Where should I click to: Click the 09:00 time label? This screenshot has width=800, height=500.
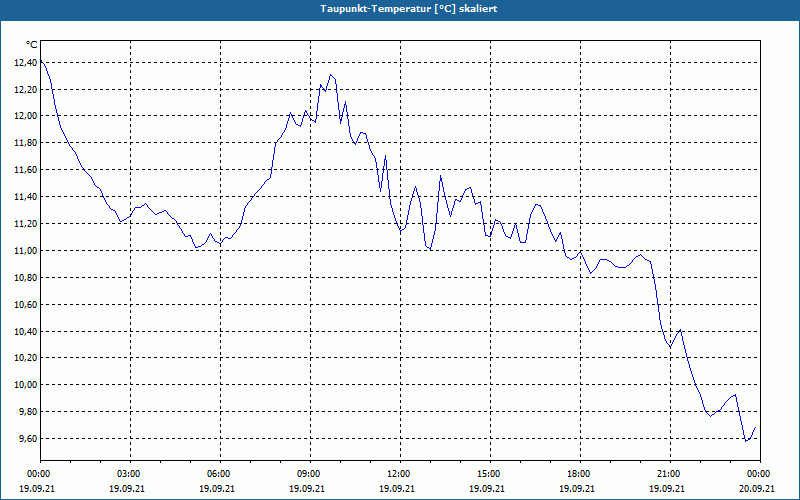click(310, 474)
